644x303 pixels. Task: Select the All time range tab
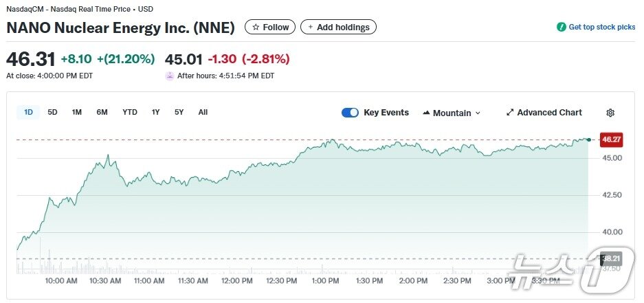click(203, 112)
